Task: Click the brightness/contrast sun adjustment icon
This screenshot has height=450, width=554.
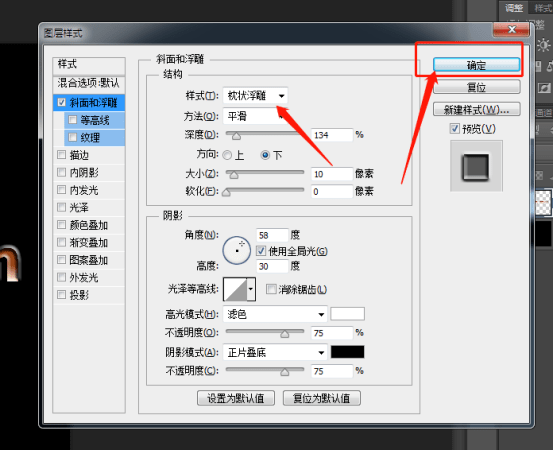Action: pos(543,46)
